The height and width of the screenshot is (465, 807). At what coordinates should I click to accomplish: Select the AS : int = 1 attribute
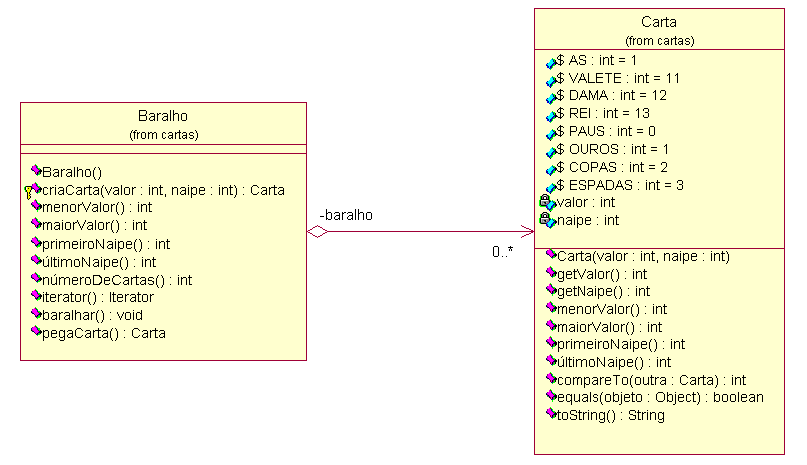click(x=597, y=60)
